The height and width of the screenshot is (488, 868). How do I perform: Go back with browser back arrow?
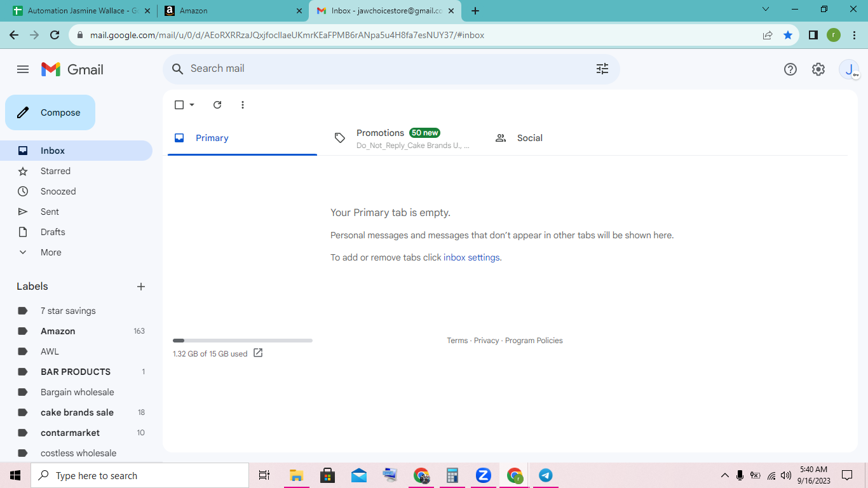click(x=14, y=35)
